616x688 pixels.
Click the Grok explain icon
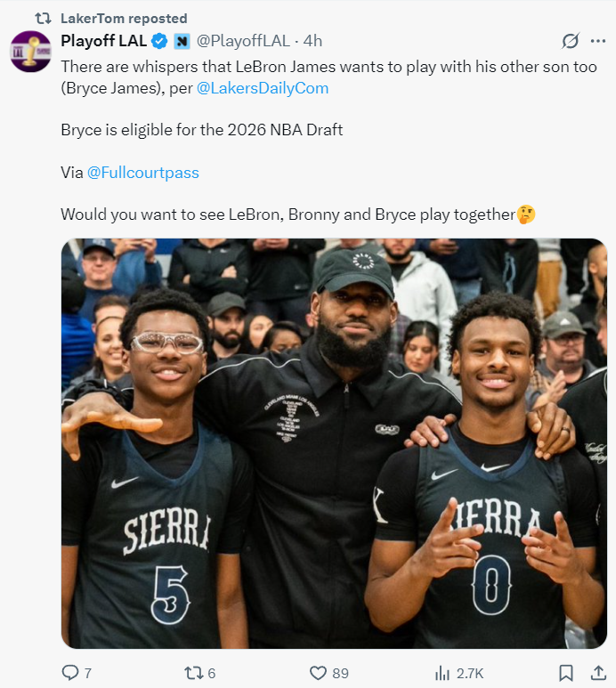point(571,41)
